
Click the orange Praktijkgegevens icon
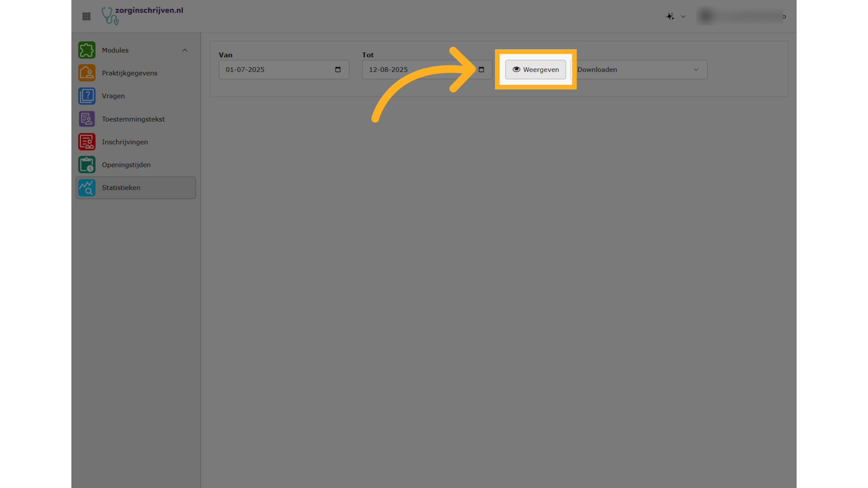tap(87, 73)
